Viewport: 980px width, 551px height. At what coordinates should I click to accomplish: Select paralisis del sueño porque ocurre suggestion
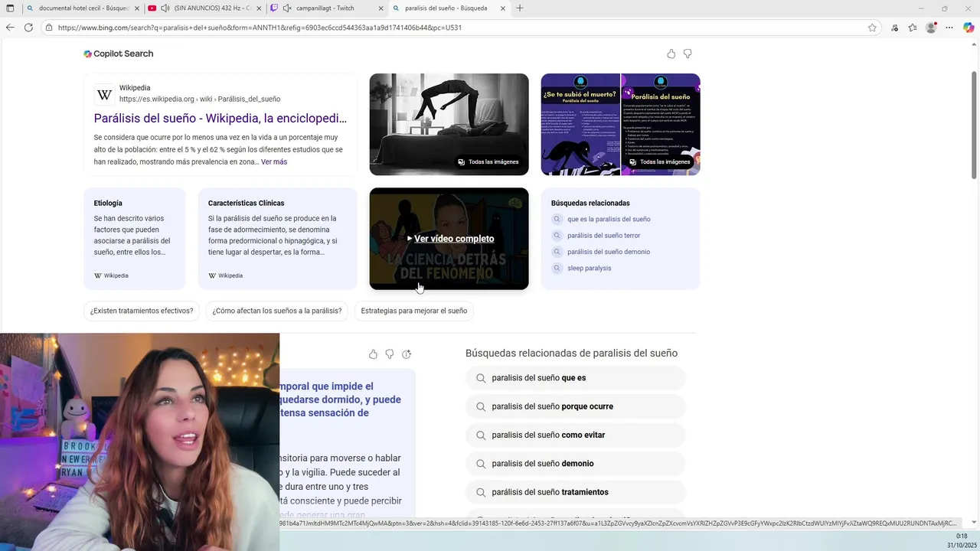575,406
